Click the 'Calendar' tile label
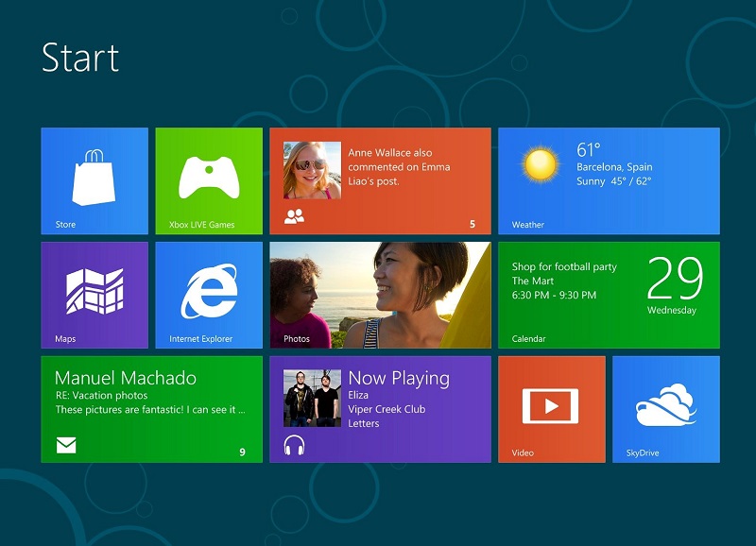756x546 pixels. tap(528, 339)
